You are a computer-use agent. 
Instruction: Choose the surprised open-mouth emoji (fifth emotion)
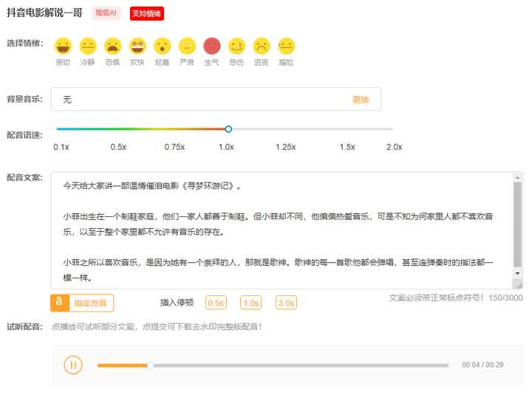tap(162, 46)
